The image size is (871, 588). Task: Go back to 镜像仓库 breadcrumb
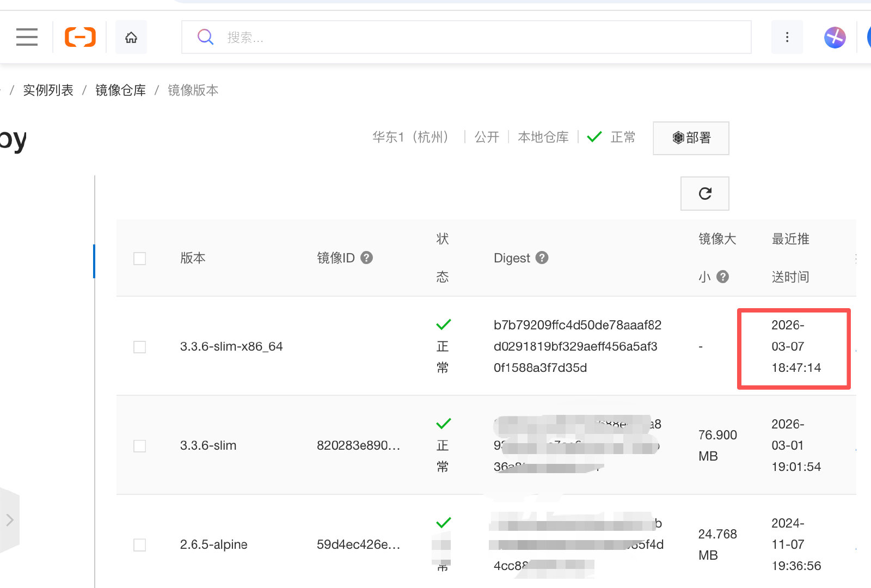(120, 90)
